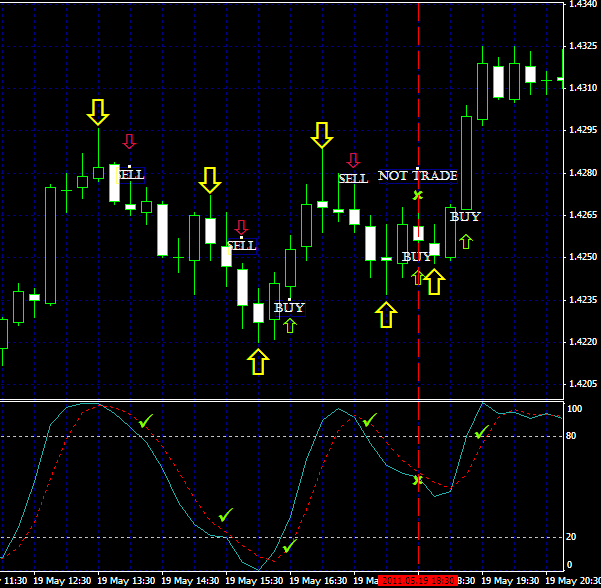Click the 1.4205 price on the scale

(583, 384)
